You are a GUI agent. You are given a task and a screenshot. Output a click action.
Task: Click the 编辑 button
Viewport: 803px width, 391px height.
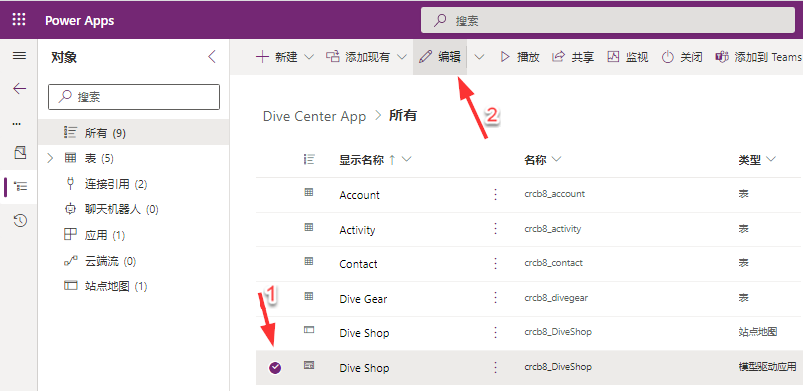[x=440, y=57]
